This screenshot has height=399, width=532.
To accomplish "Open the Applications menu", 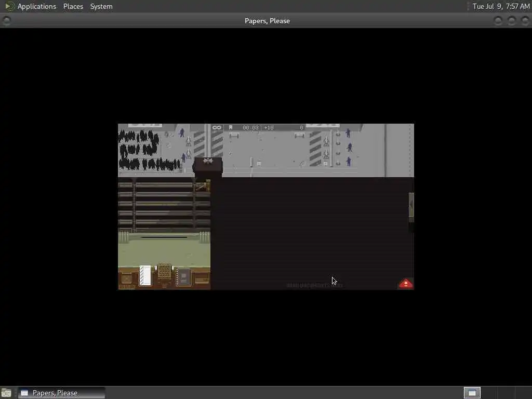I will (x=37, y=6).
